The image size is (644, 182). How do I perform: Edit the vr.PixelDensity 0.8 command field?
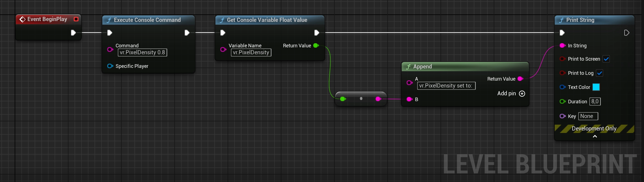click(x=142, y=52)
